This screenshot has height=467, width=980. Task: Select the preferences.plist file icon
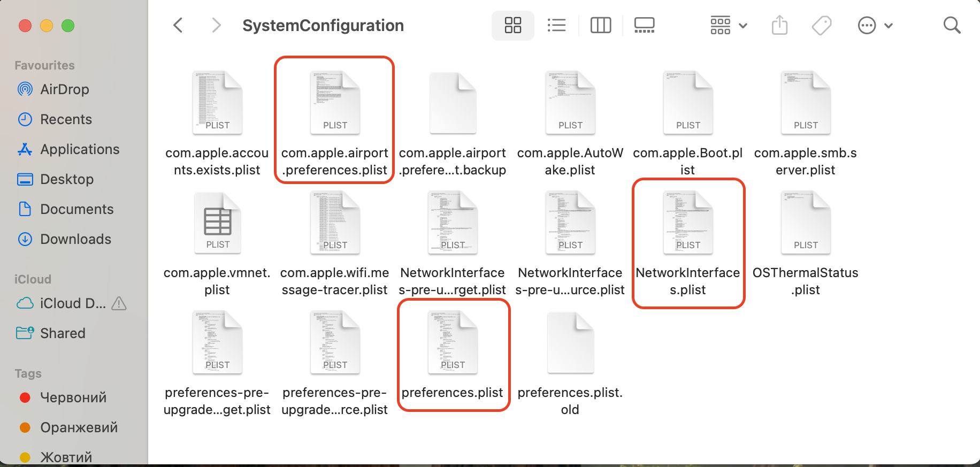pyautogui.click(x=453, y=342)
